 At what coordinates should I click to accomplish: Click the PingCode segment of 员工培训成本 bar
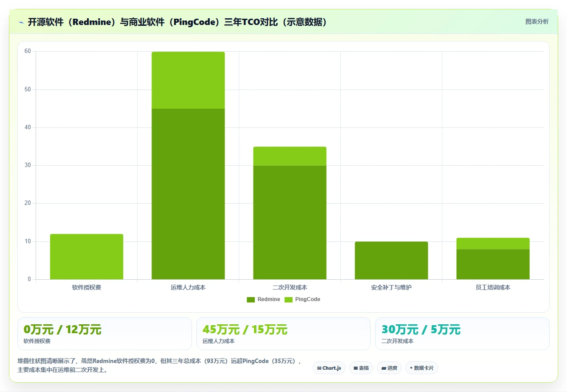tap(493, 243)
